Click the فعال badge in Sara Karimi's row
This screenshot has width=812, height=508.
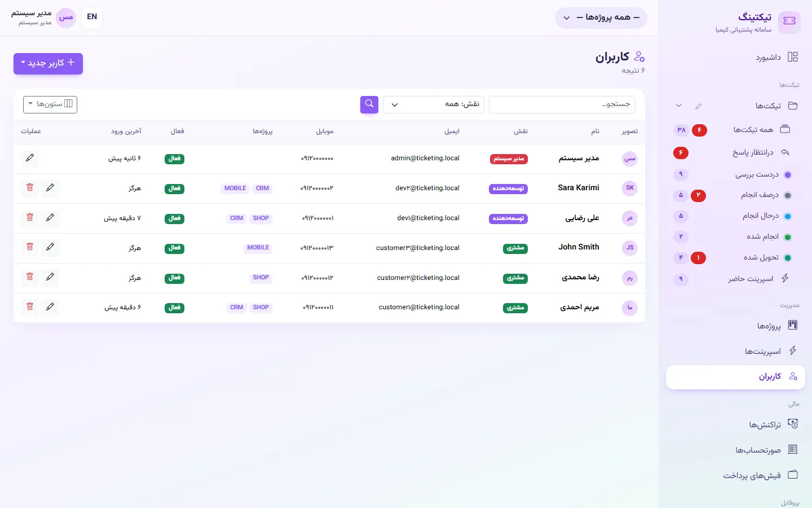[175, 189]
